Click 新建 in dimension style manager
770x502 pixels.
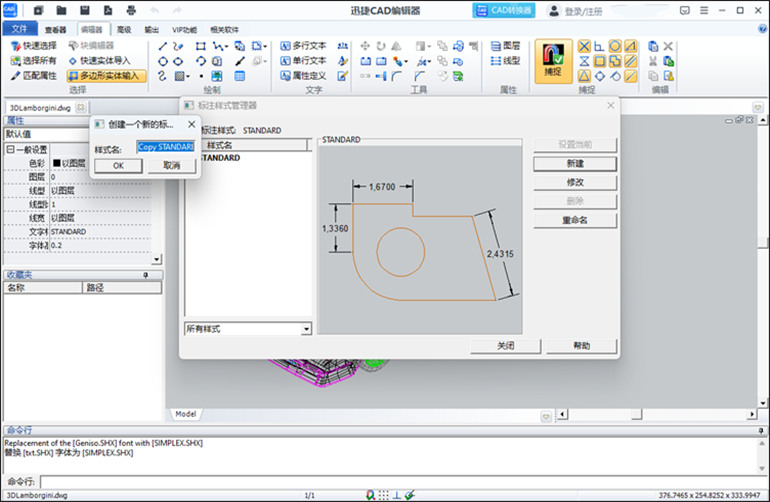(575, 164)
